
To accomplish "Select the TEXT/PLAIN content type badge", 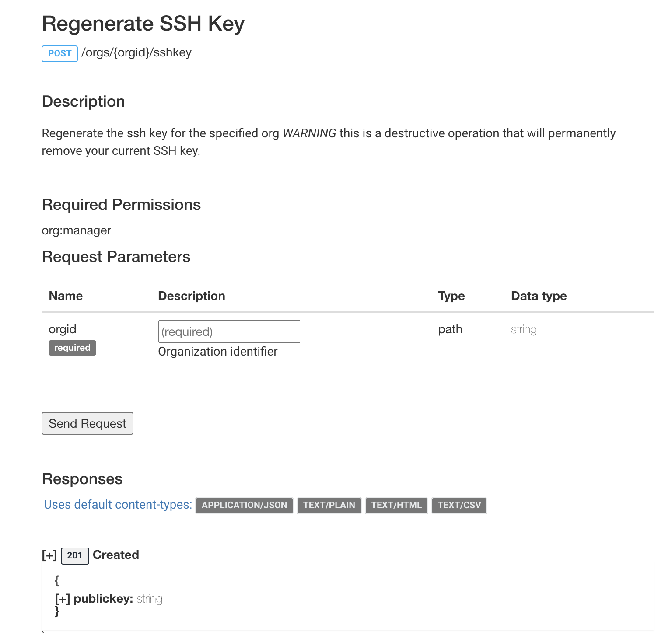I will (329, 505).
